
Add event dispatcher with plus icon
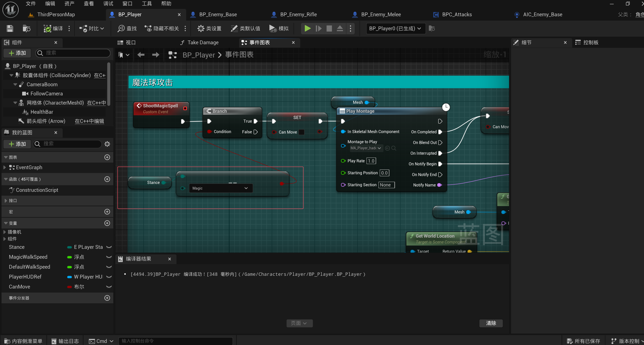coord(107,298)
